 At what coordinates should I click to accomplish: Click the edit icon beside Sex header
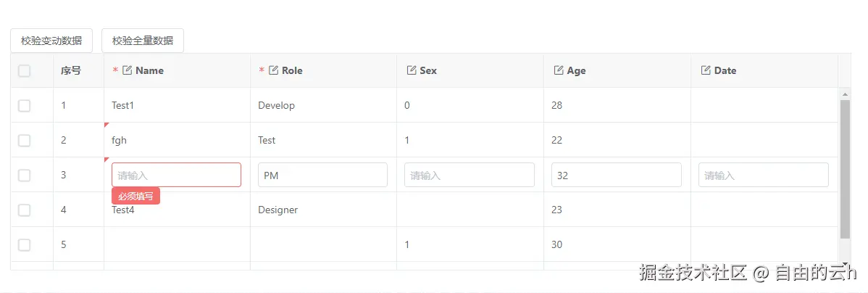[x=412, y=70]
